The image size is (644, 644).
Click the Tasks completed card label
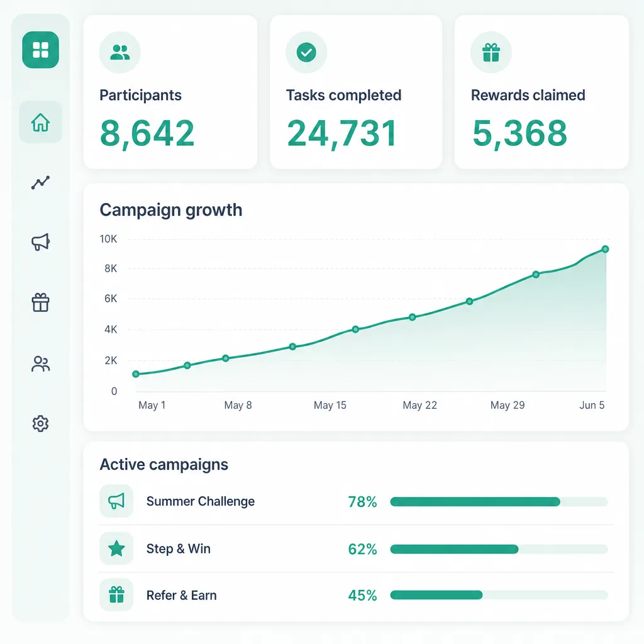click(343, 96)
